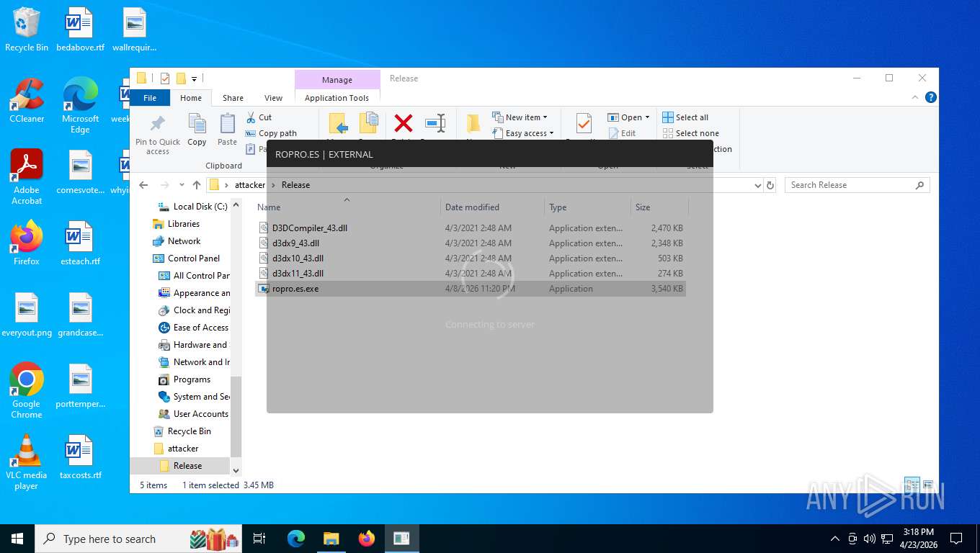Click the Paste ribbon icon
The image size is (980, 553).
(227, 124)
